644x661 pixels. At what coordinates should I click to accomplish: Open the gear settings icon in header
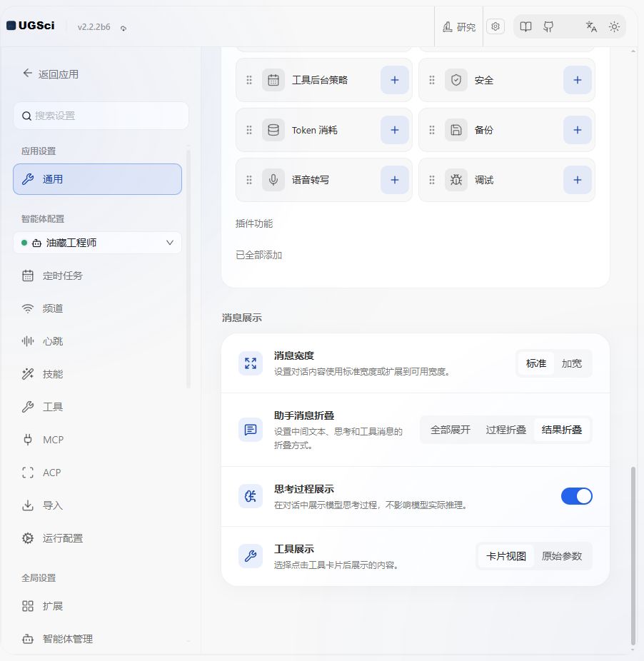point(495,26)
